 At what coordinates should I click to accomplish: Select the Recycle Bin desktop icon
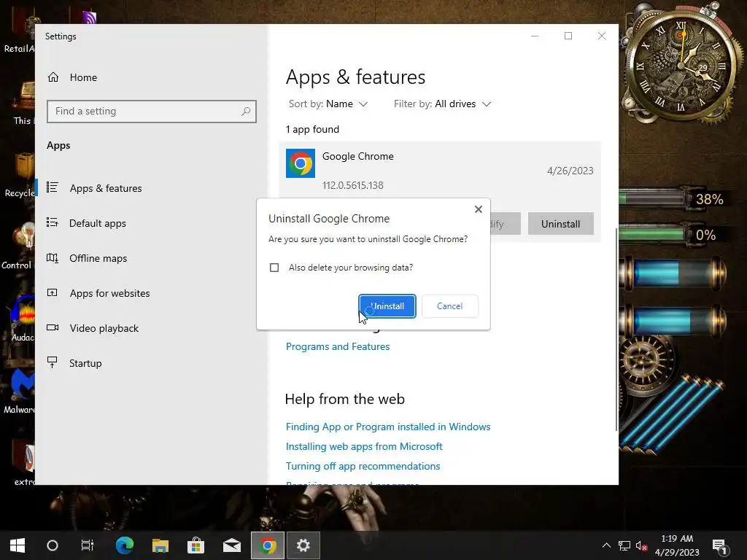click(x=20, y=175)
